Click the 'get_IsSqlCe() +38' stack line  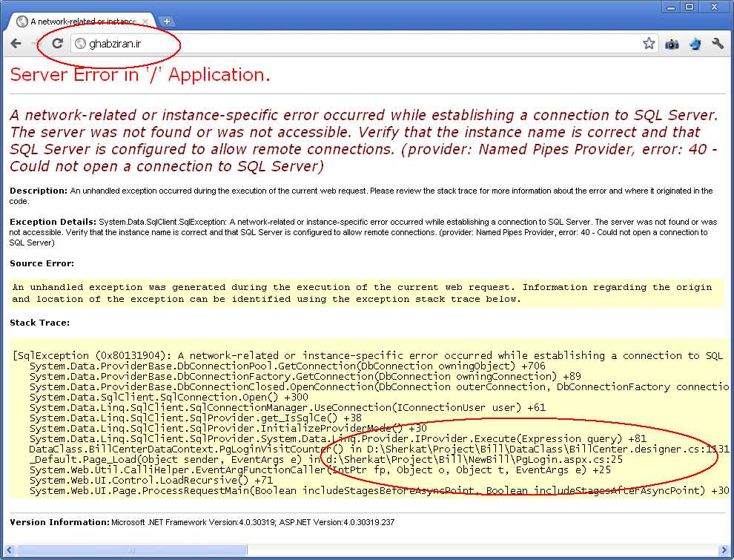pyautogui.click(x=195, y=418)
